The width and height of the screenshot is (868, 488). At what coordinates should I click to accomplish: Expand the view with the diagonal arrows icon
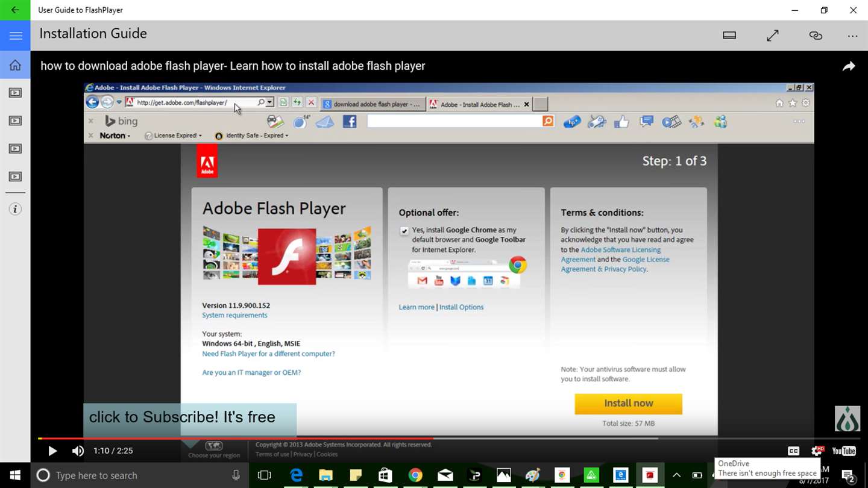coord(773,36)
